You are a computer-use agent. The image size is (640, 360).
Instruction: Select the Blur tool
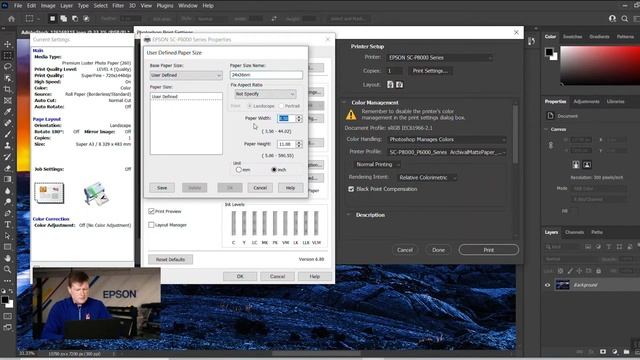pos(7,191)
